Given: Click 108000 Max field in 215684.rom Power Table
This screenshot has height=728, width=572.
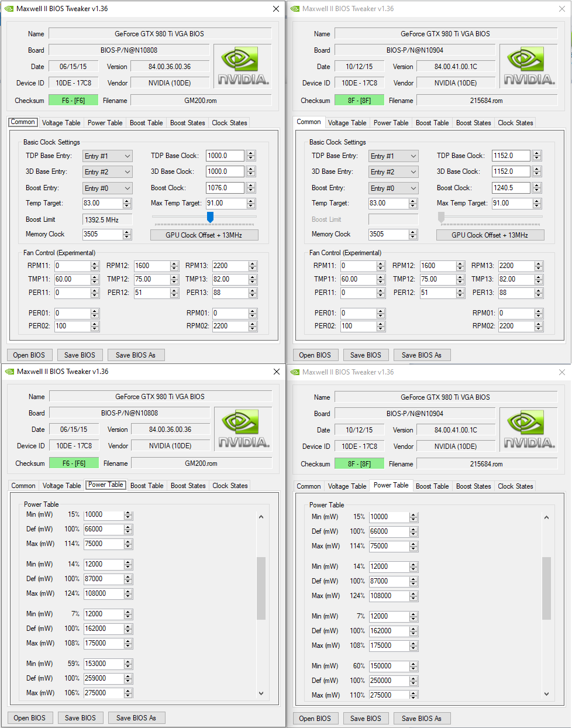Looking at the screenshot, I should [x=389, y=596].
